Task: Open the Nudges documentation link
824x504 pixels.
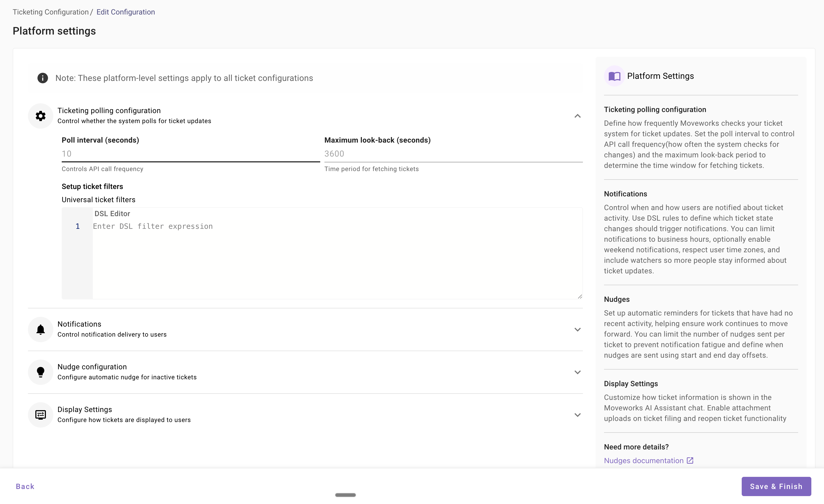Action: click(643, 461)
